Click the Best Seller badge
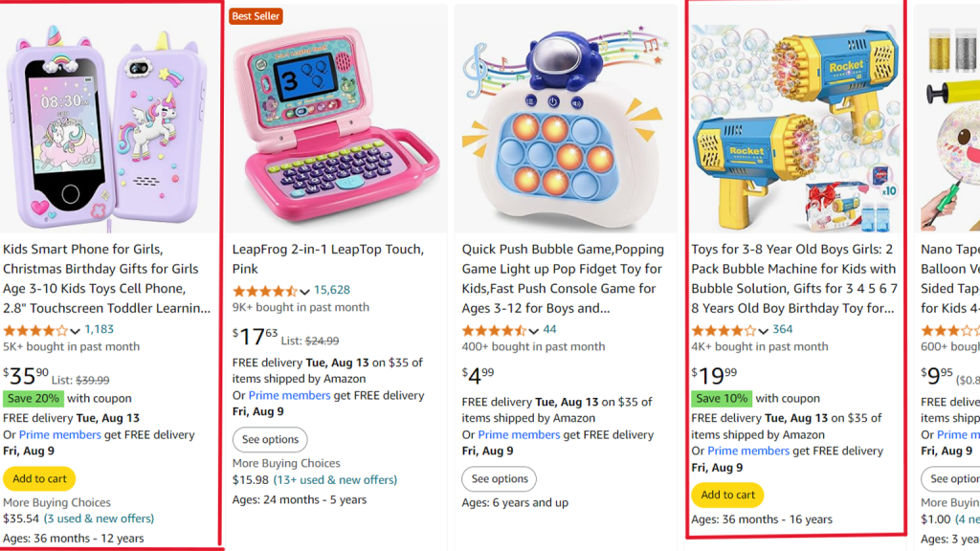 (x=255, y=15)
